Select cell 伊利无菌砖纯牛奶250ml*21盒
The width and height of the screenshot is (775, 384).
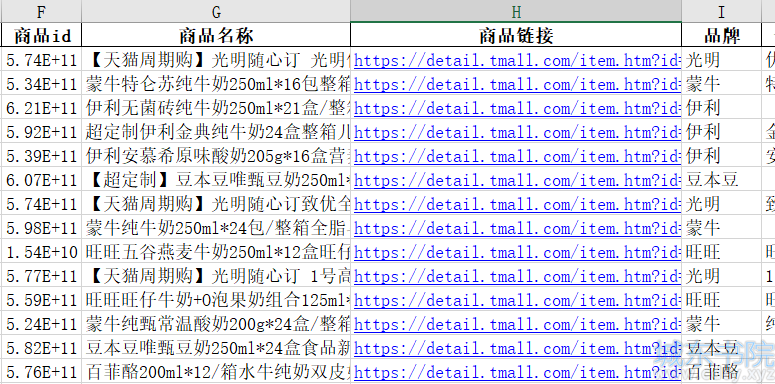click(216, 108)
